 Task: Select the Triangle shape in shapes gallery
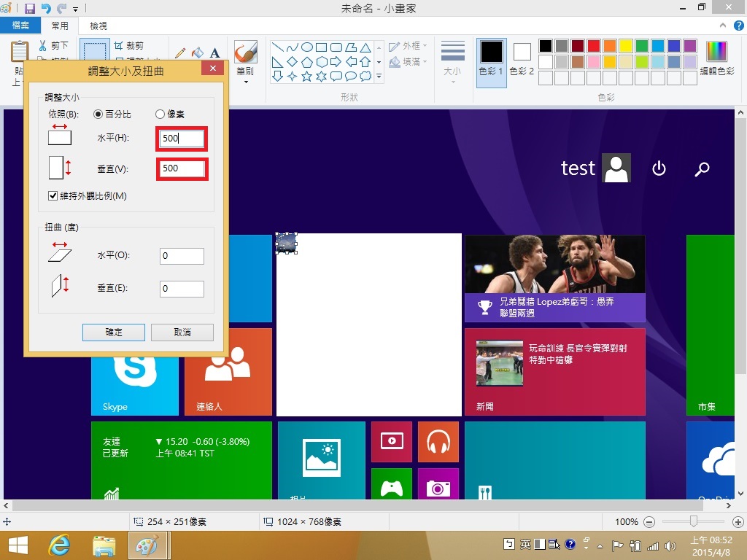pyautogui.click(x=365, y=47)
